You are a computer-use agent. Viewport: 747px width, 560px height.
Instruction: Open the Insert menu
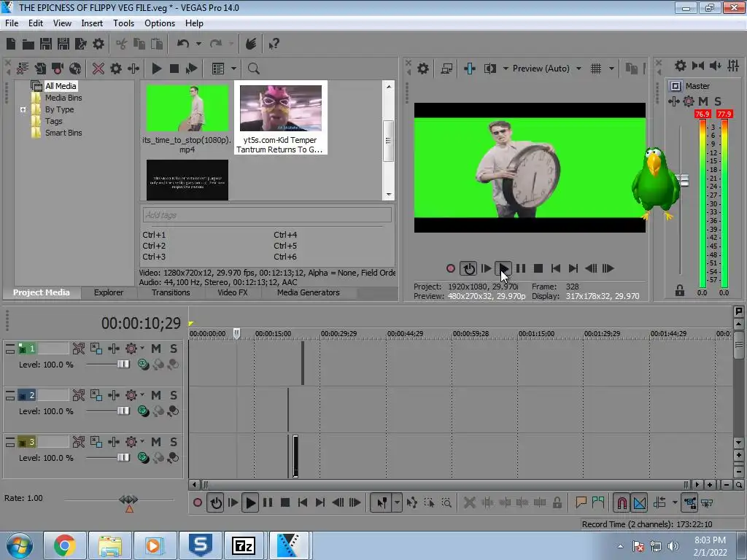pyautogui.click(x=92, y=23)
